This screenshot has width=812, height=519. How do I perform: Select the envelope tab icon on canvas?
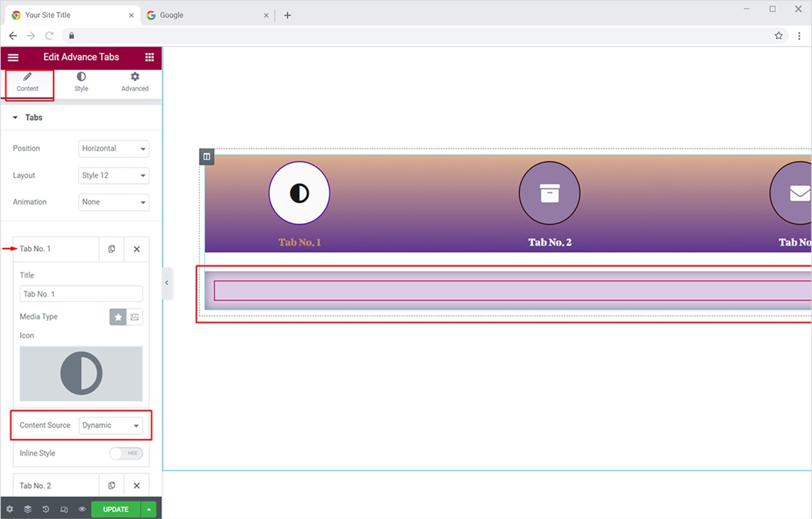coord(791,193)
